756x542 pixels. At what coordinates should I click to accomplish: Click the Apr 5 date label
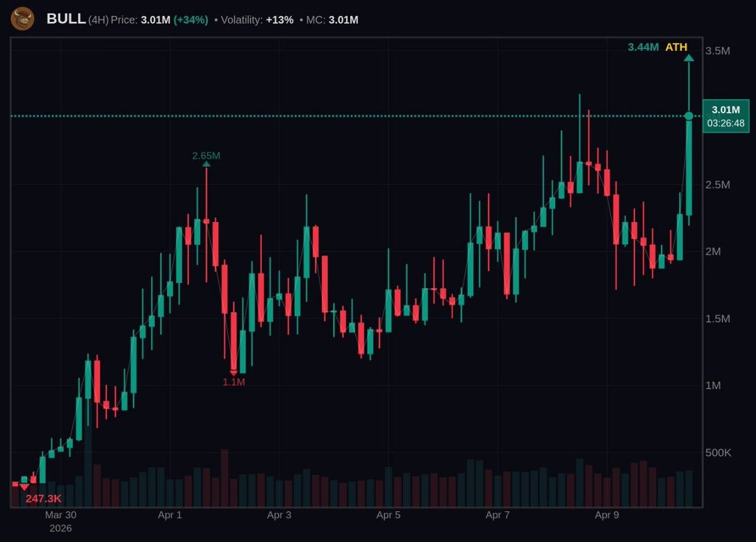pos(388,515)
